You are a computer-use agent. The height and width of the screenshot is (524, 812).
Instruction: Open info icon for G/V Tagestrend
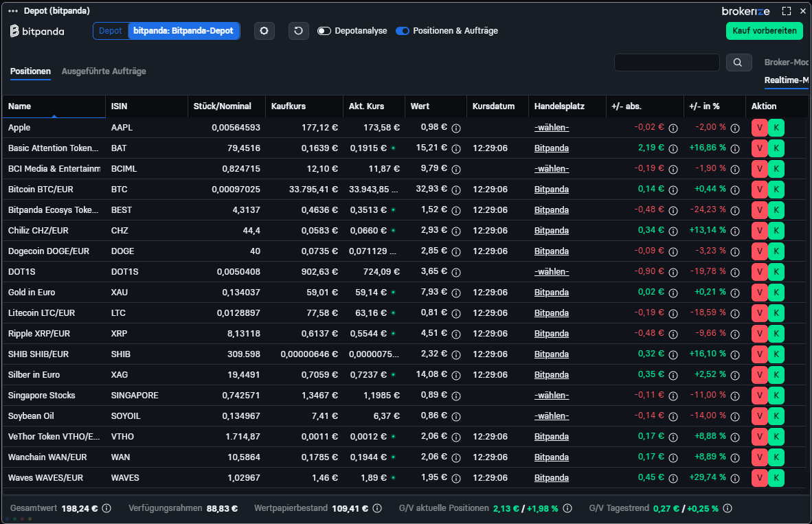[x=728, y=508]
